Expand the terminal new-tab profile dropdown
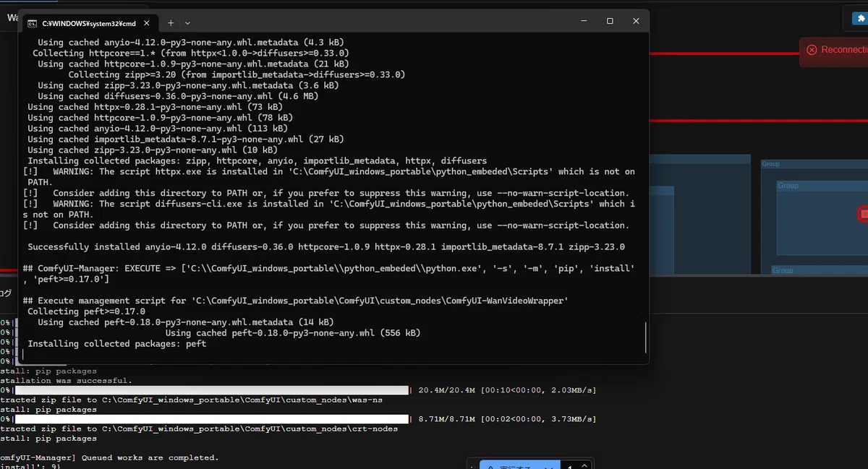 pyautogui.click(x=188, y=23)
